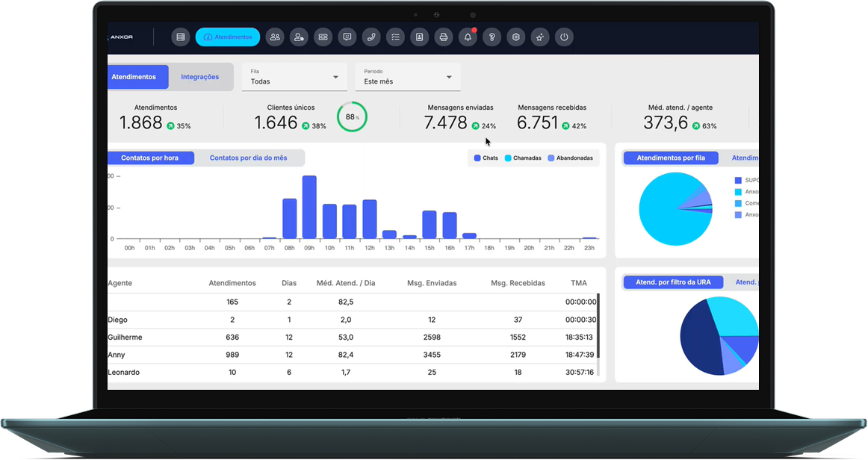Open the settings gear icon
Image resolution: width=868 pixels, height=460 pixels.
[x=516, y=37]
